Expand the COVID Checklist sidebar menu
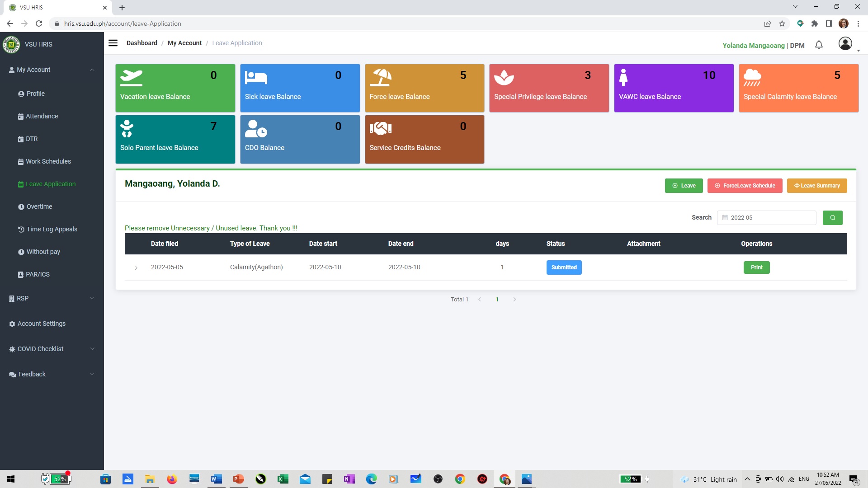Viewport: 868px width, 488px height. coord(92,349)
